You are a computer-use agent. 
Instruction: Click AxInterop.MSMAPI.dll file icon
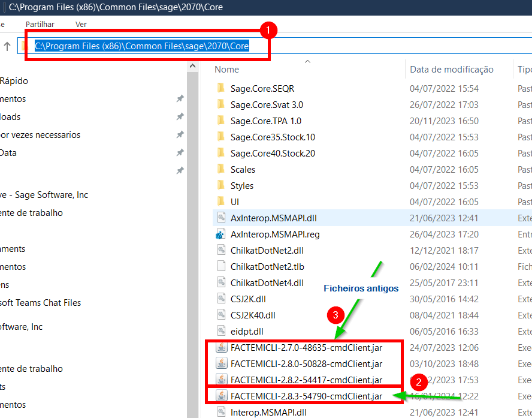coord(221,218)
